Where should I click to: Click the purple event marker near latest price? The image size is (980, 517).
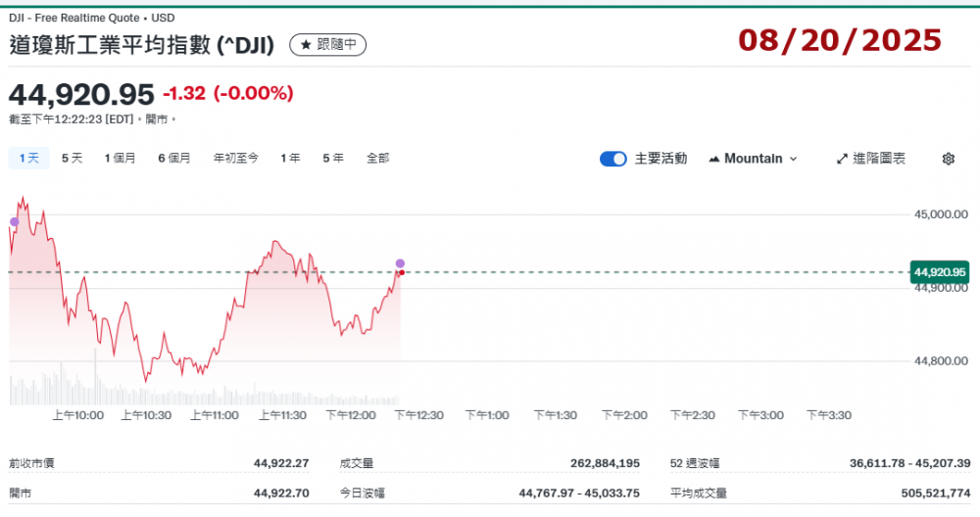400,263
